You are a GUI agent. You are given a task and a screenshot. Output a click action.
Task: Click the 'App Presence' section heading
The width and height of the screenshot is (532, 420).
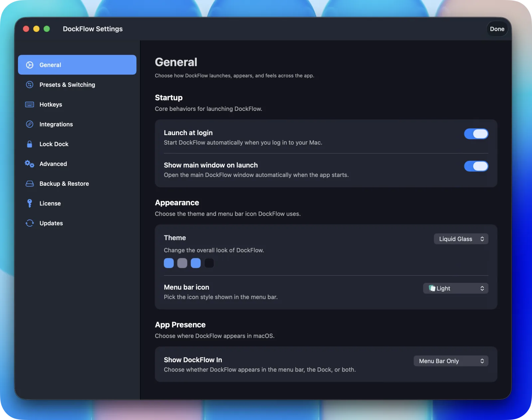click(x=180, y=325)
